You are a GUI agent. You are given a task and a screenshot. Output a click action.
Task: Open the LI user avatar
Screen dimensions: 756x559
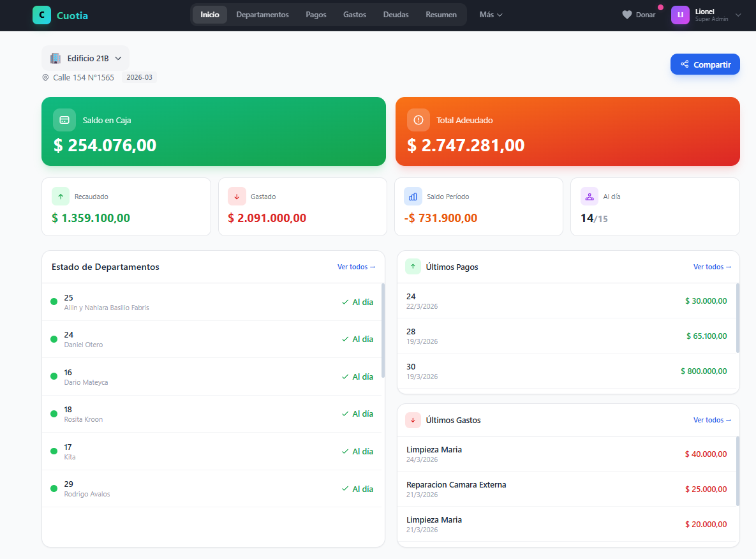[x=680, y=15]
